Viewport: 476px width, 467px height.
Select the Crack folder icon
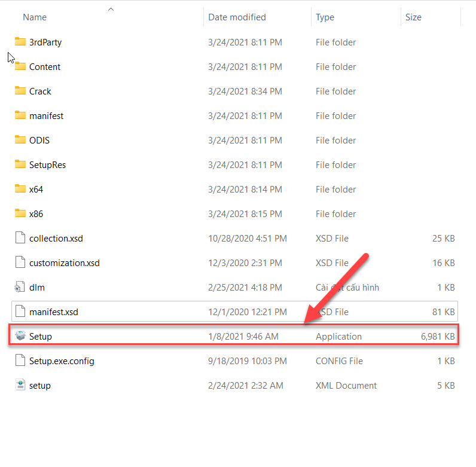[21, 91]
